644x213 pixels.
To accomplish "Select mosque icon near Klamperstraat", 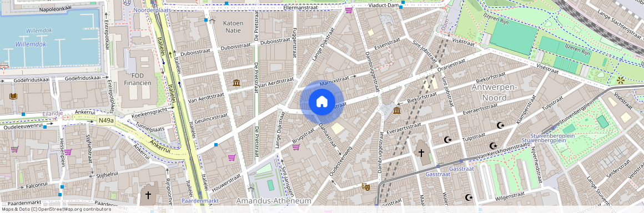I will click(x=500, y=125).
